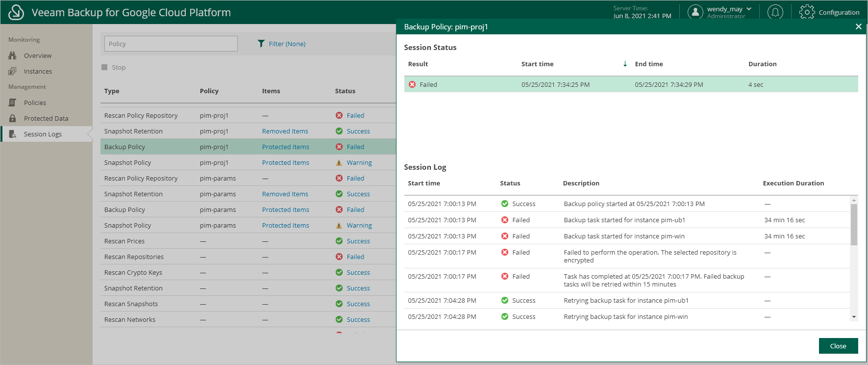Click failed icon for encrypted repository entry
Viewport: 868px width, 365px height.
tap(505, 252)
